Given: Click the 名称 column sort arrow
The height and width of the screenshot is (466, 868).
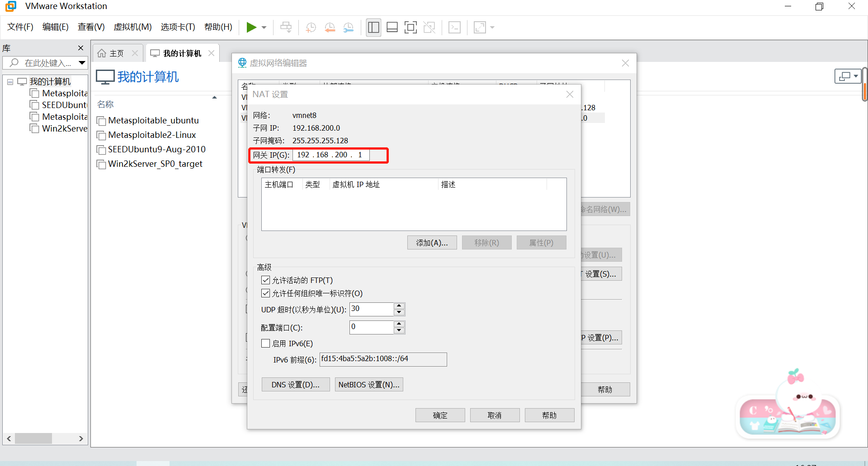Looking at the screenshot, I should (x=215, y=97).
